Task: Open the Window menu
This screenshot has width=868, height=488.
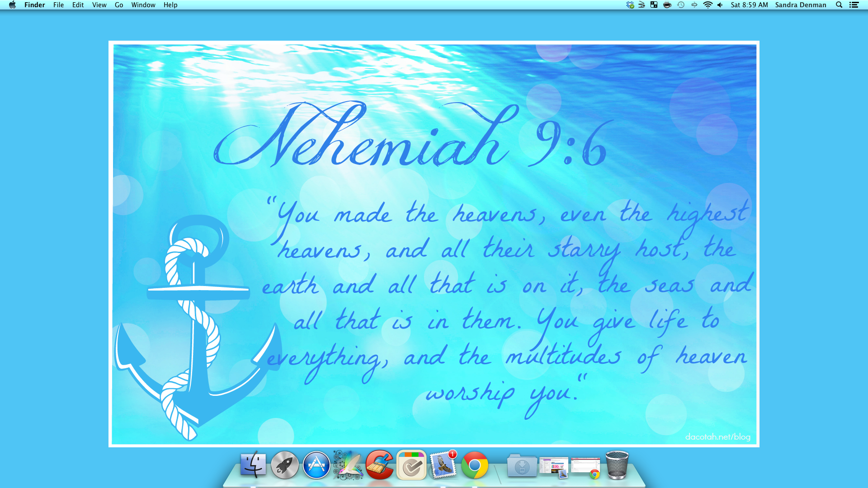Action: coord(143,5)
